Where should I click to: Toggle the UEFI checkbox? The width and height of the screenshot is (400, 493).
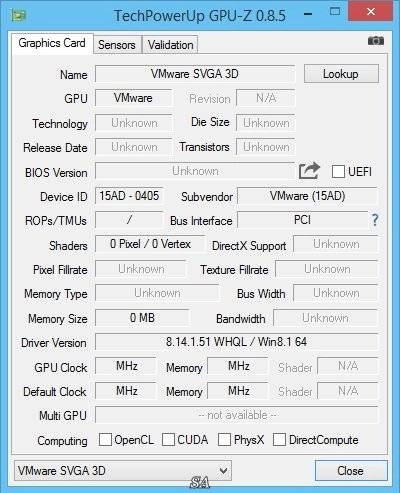(338, 172)
